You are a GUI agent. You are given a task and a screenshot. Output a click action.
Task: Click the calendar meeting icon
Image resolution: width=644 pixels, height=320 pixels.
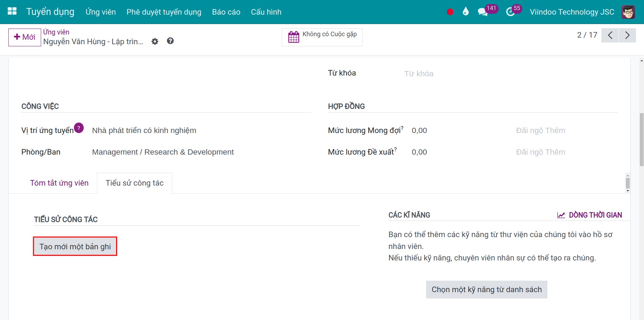(x=294, y=37)
